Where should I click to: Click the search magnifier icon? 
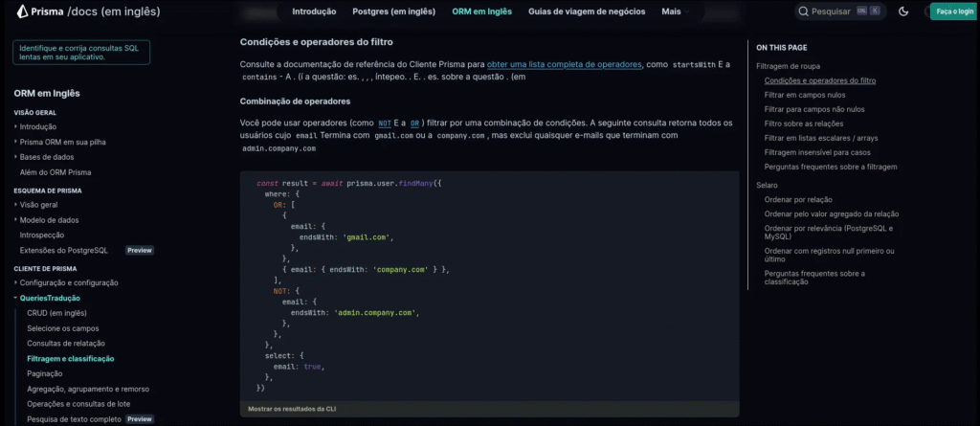[x=803, y=11]
